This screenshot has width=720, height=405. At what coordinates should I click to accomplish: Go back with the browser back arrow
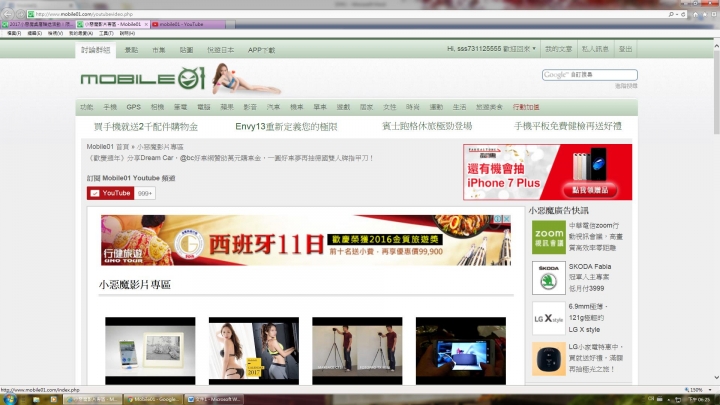8,14
